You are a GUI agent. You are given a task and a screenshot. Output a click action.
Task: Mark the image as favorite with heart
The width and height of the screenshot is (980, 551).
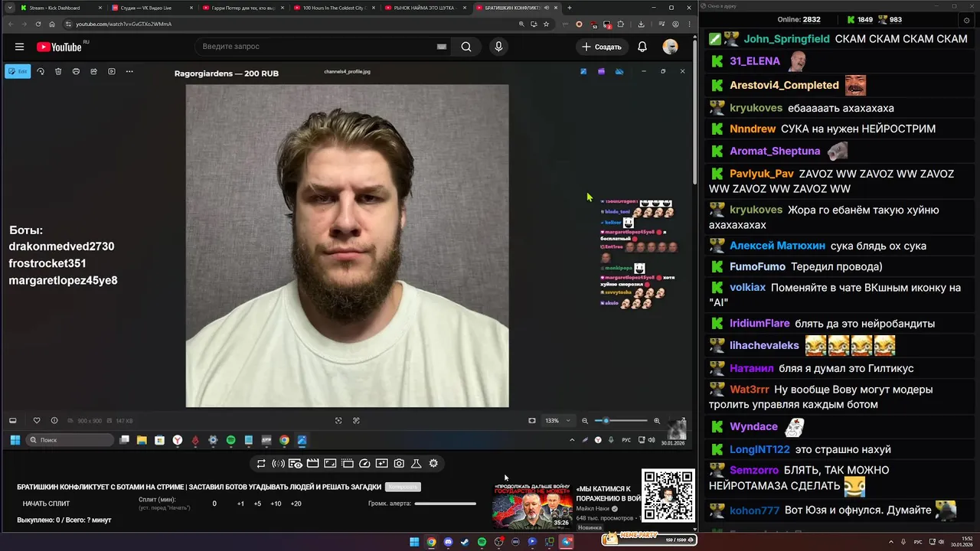[x=36, y=420]
